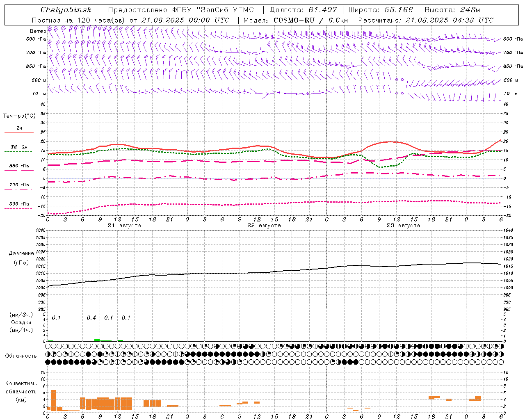The width and height of the screenshot is (525, 420).
Task: Click the 'Тем-ра(°C)' temperature panel label
Action: [x=19, y=116]
